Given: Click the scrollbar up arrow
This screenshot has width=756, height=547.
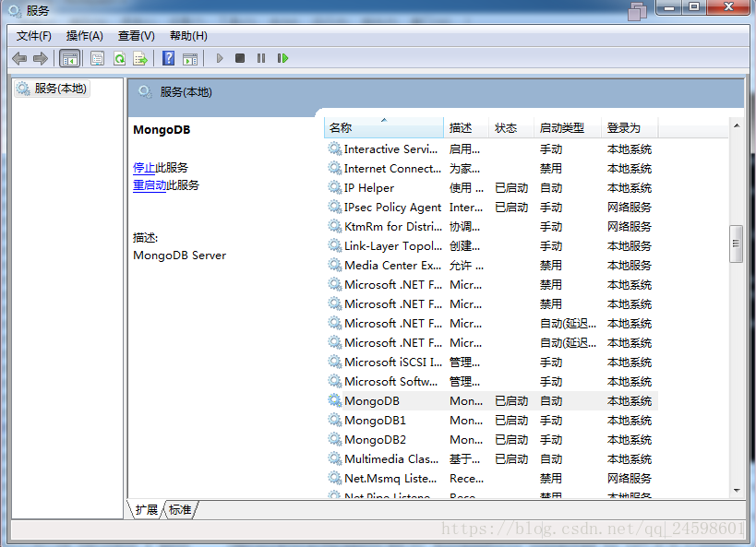Looking at the screenshot, I should coord(737,125).
